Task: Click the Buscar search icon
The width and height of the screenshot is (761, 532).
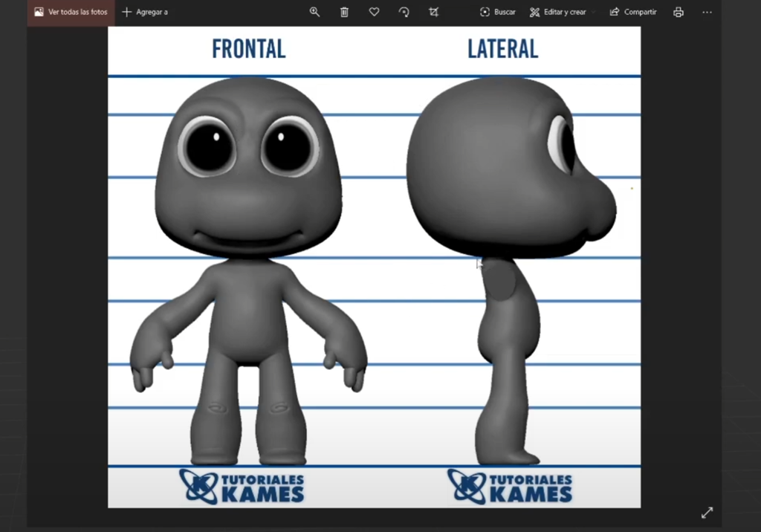Action: tap(484, 12)
